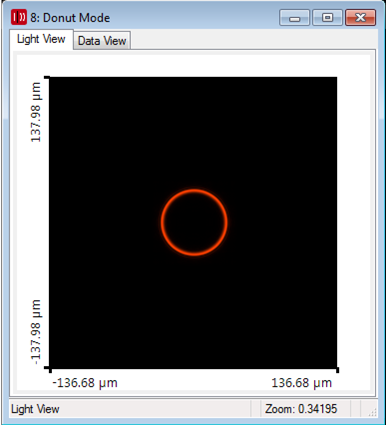Click the 137.98 µm vertical axis label
The height and width of the screenshot is (425, 386).
[x=36, y=112]
